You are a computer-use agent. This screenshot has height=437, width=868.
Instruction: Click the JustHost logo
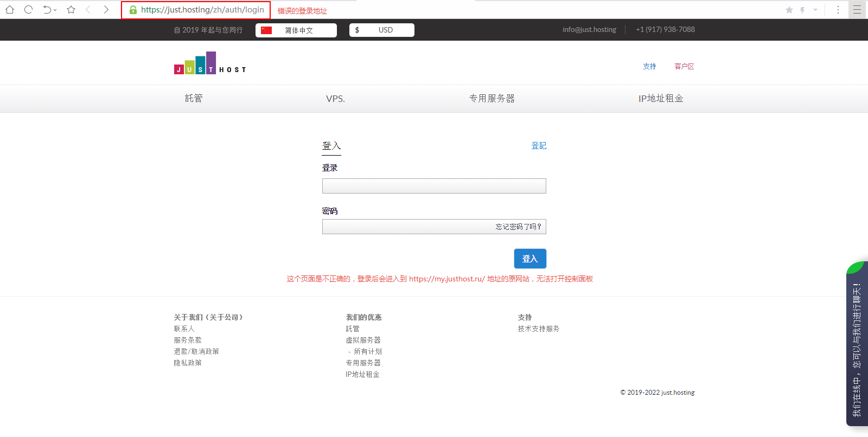coord(210,63)
